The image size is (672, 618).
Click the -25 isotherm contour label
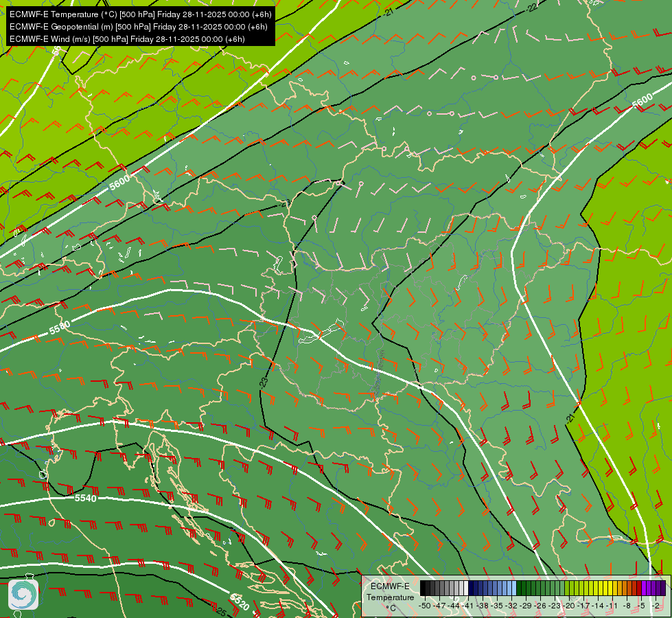point(221,610)
